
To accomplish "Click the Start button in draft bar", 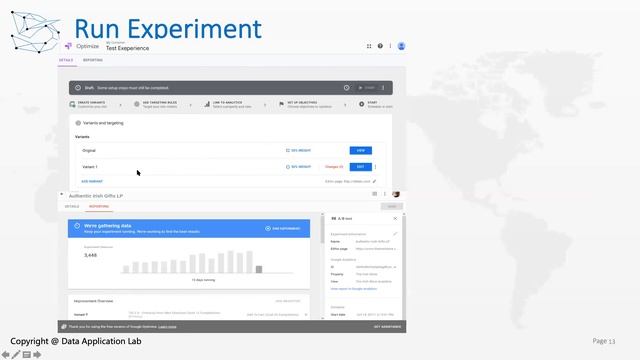I will [367, 88].
